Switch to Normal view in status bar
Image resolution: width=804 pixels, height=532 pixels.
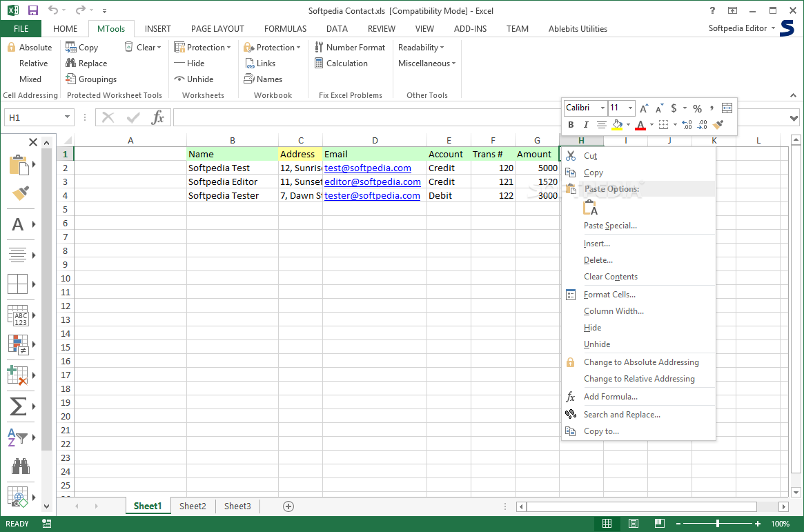(x=607, y=523)
